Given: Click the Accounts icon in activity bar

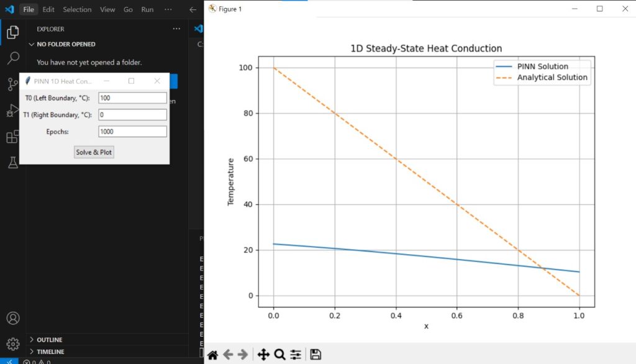Looking at the screenshot, I should point(12,318).
